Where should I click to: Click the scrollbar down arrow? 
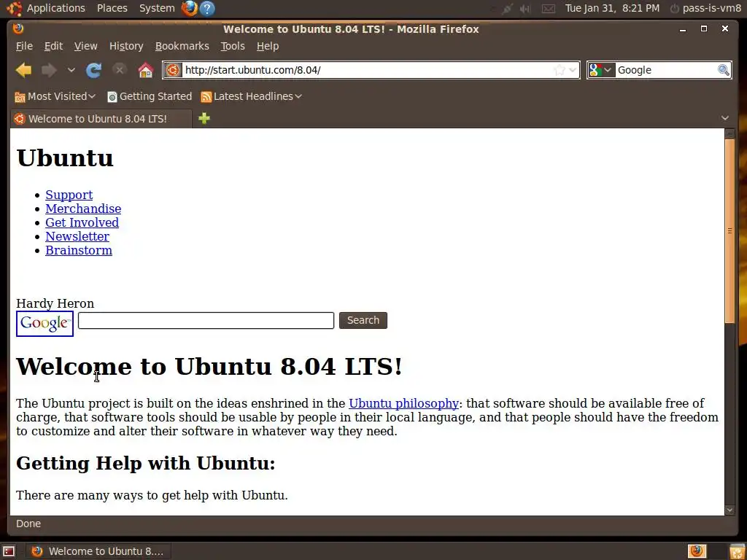(x=729, y=510)
